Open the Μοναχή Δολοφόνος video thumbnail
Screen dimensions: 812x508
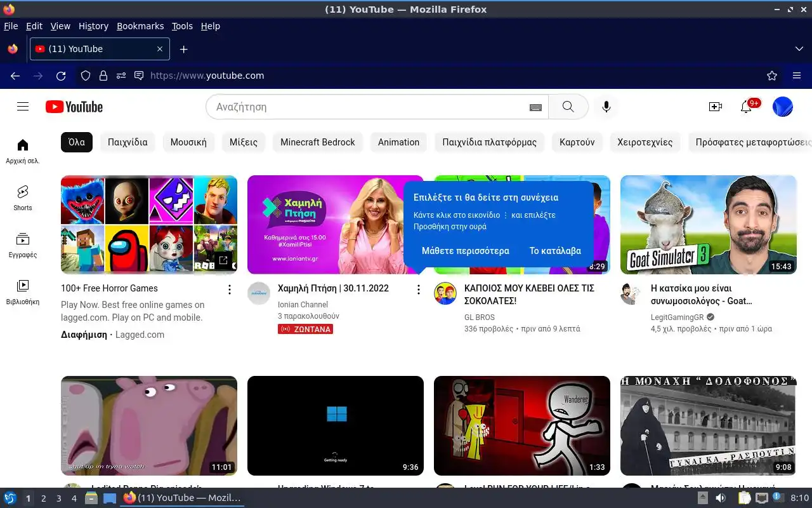pos(709,425)
